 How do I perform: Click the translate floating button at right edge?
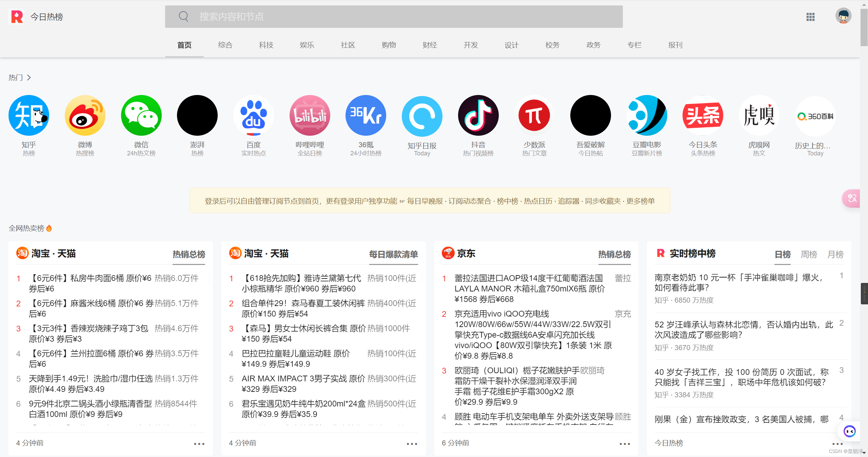point(852,198)
